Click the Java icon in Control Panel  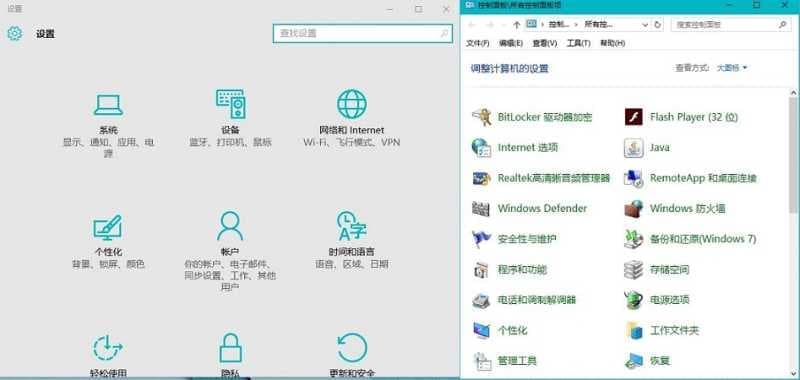[x=634, y=148]
